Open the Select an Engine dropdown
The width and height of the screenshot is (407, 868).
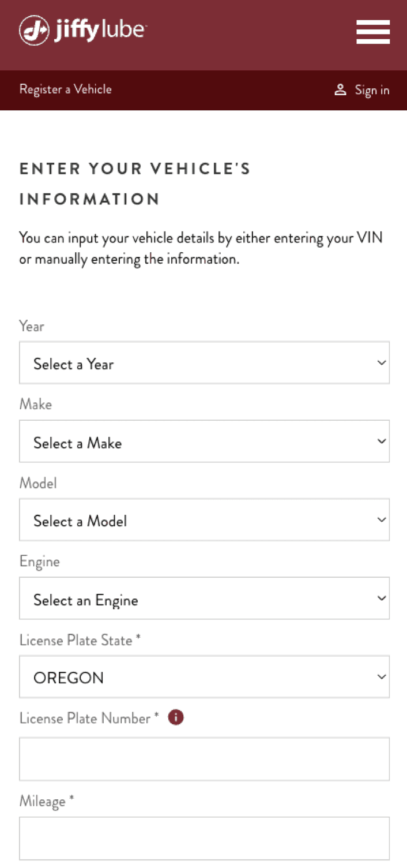pyautogui.click(x=204, y=598)
